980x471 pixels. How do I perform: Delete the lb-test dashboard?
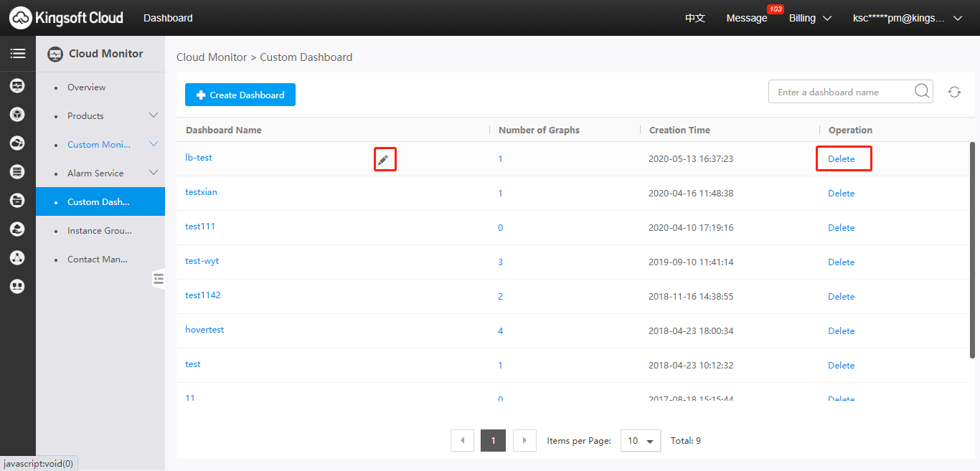(842, 159)
